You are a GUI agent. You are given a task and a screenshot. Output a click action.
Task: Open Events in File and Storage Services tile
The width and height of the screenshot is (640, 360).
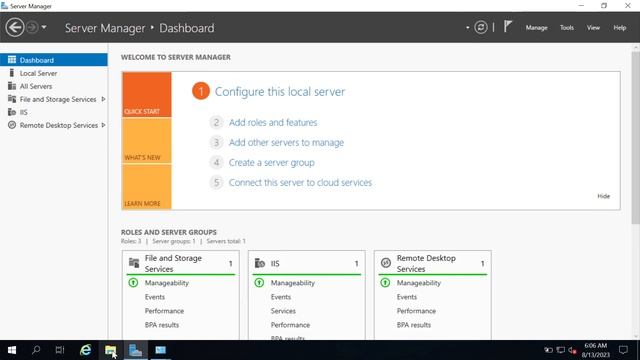pos(155,297)
